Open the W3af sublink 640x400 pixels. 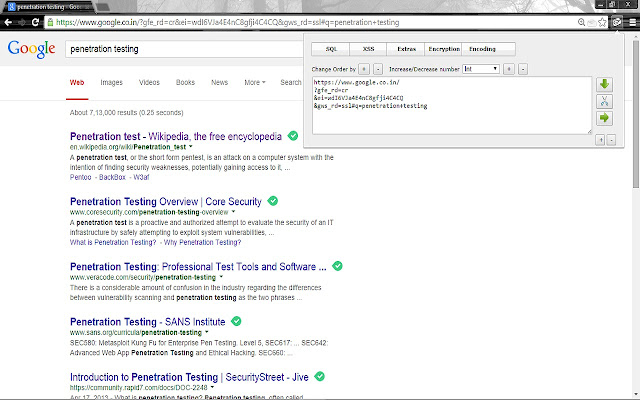141,177
